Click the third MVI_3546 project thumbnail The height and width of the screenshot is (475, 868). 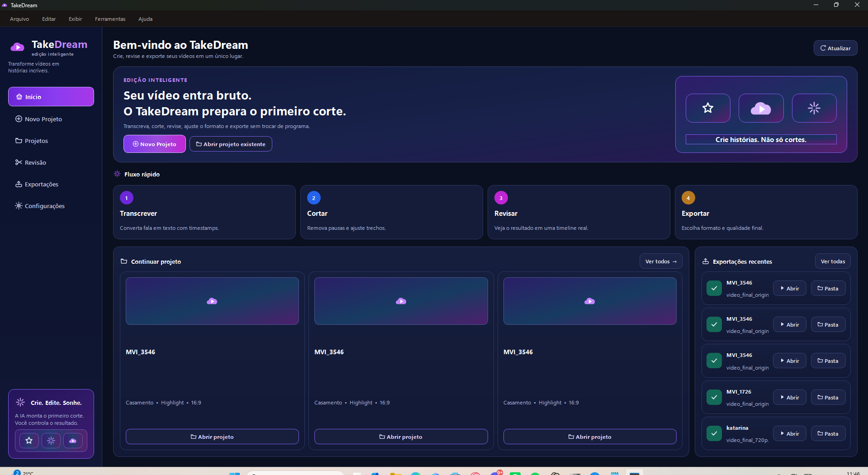(590, 301)
